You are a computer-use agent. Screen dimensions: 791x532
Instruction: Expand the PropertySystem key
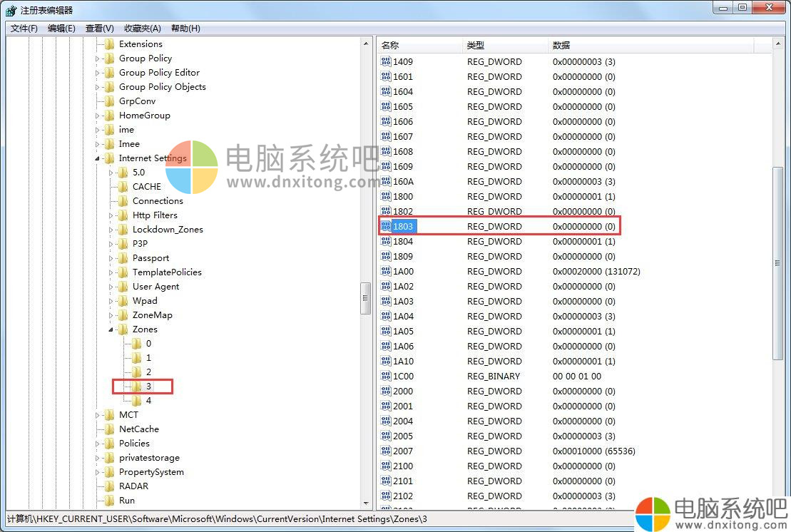97,472
